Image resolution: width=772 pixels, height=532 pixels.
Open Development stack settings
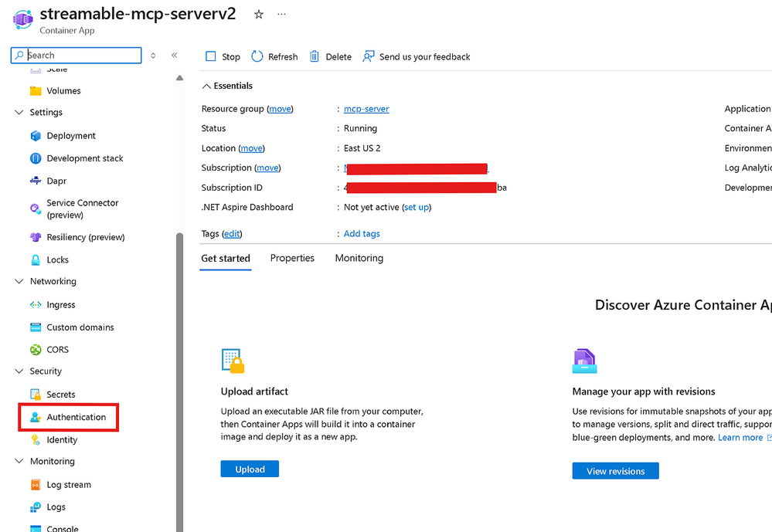[85, 158]
